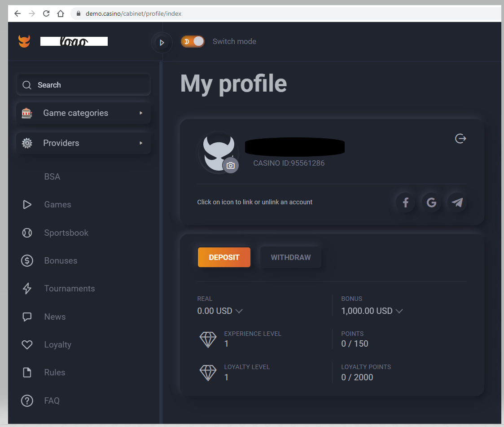The height and width of the screenshot is (427, 504).
Task: Open the BONUS balance currency dropdown
Action: tap(399, 311)
